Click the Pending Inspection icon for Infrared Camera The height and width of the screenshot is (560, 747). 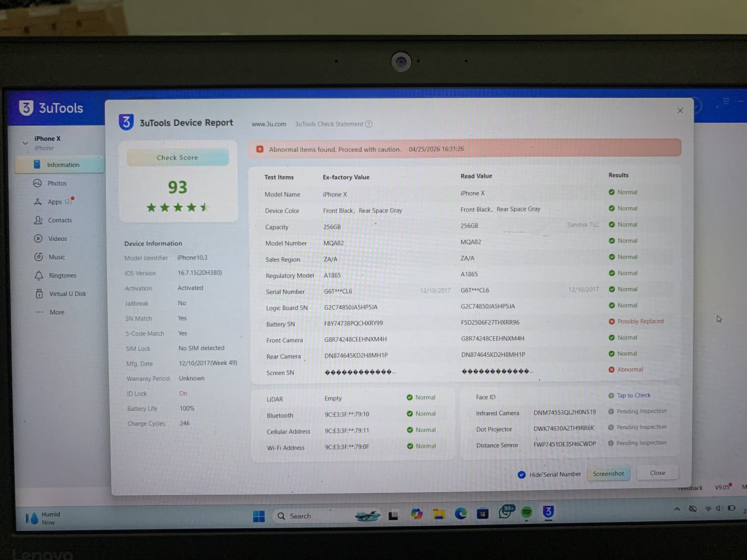pyautogui.click(x=611, y=411)
